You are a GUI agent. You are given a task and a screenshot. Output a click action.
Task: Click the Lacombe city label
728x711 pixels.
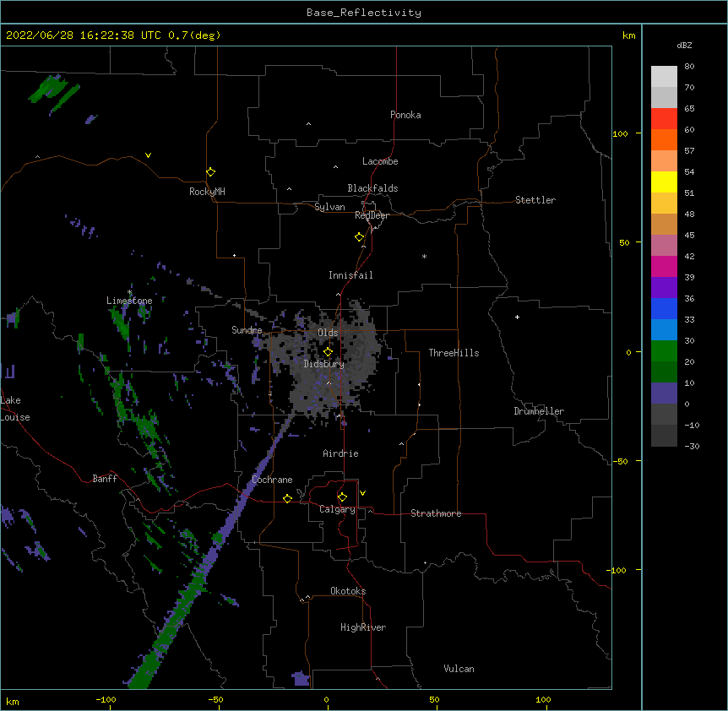coord(380,161)
